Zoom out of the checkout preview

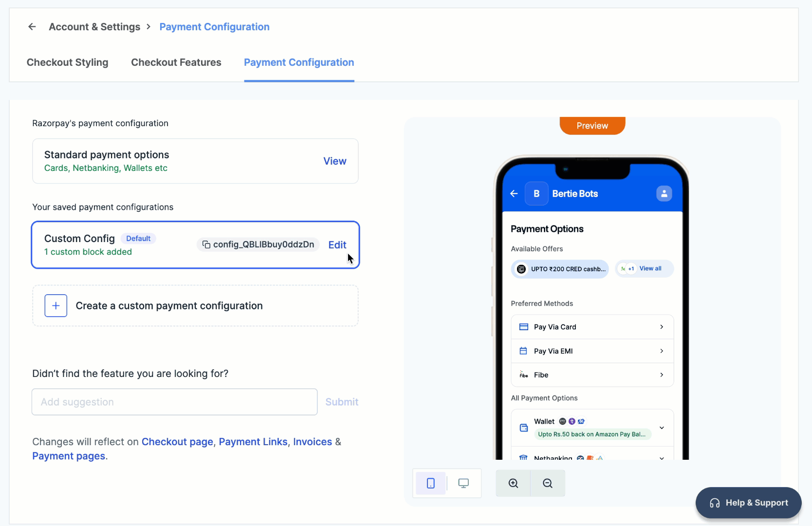pos(548,483)
